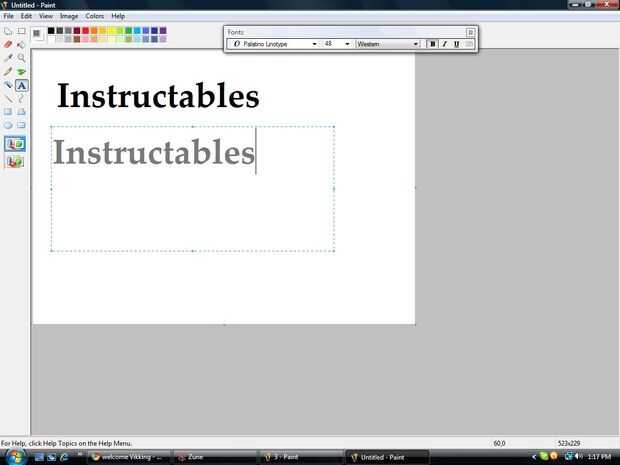Pick the bright red color swatch
The width and height of the screenshot is (620, 465).
pyautogui.click(x=85, y=30)
